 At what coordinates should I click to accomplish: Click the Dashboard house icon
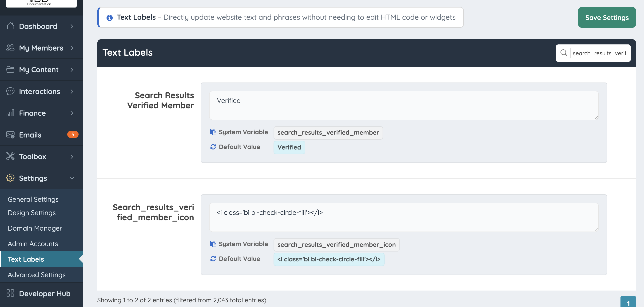[10, 26]
